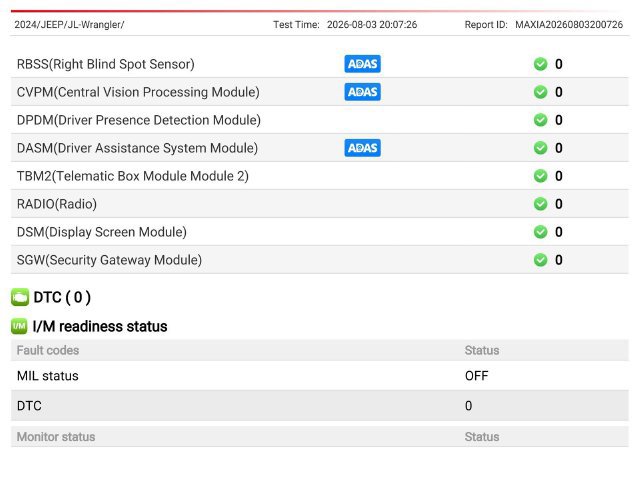This screenshot has height=480, width=640.
Task: Select the DPDM Driver Presence Detection Module row
Action: pyautogui.click(x=320, y=120)
